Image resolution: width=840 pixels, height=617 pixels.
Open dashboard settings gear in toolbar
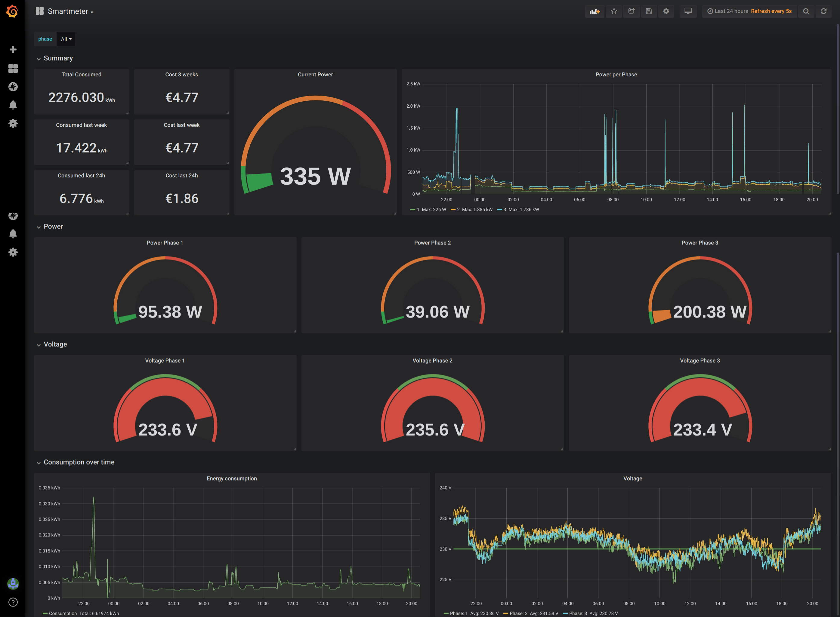coord(666,11)
